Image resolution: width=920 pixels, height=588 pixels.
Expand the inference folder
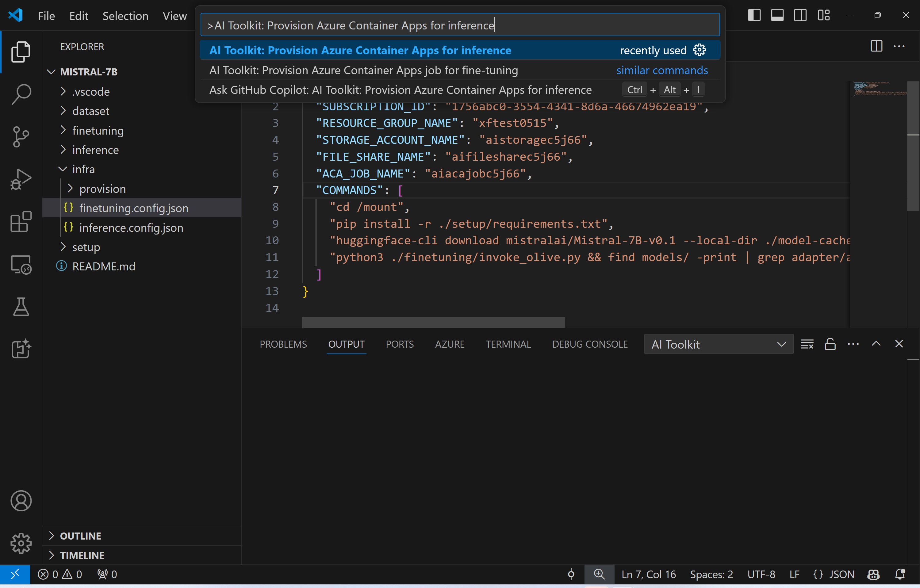pos(63,150)
